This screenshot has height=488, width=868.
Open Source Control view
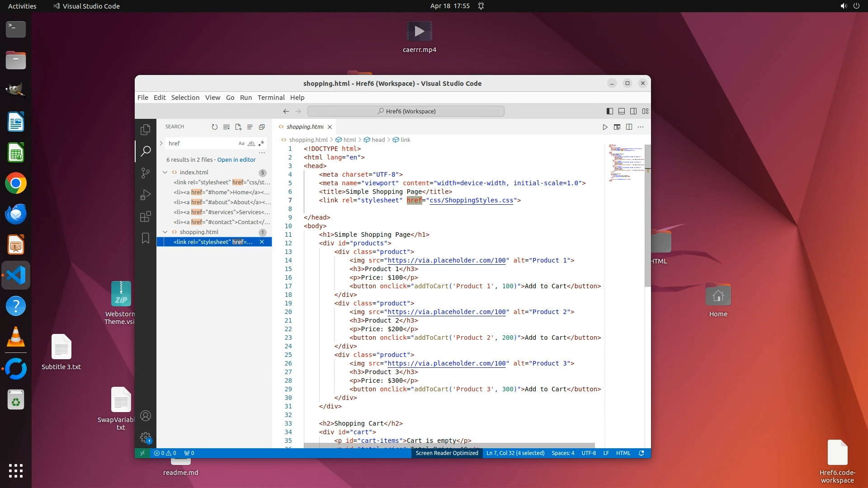point(145,173)
